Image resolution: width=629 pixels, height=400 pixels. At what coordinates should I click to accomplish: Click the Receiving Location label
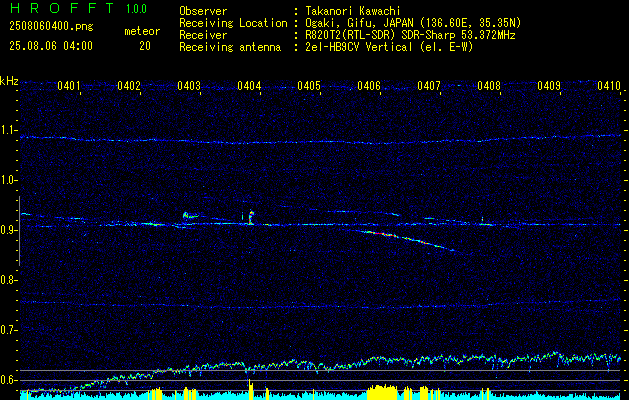click(x=233, y=23)
